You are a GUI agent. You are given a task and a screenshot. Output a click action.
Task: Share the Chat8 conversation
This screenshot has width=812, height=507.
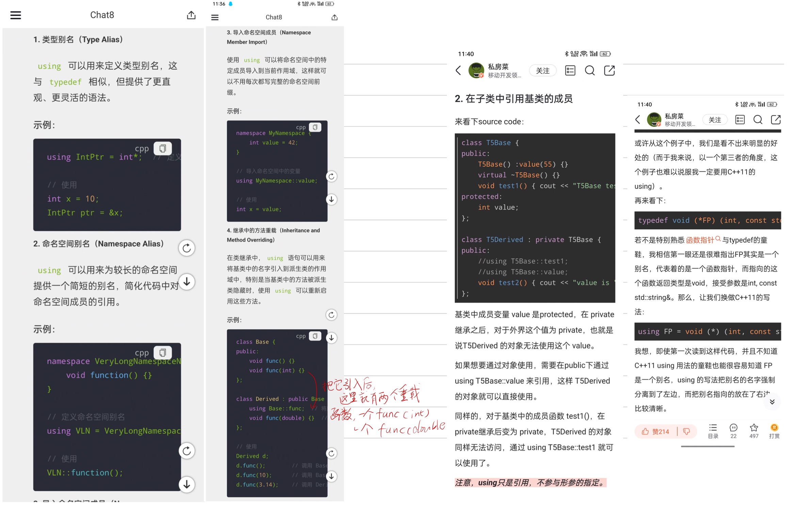coord(191,15)
